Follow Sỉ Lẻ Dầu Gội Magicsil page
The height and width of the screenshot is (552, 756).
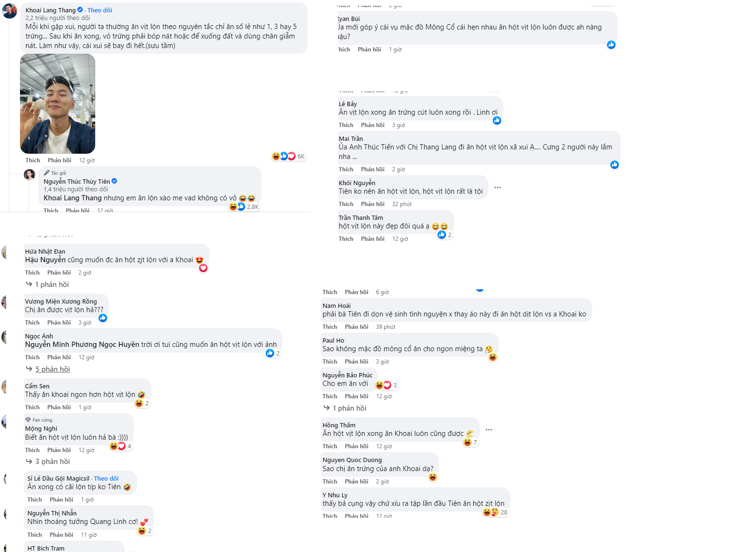[106, 478]
